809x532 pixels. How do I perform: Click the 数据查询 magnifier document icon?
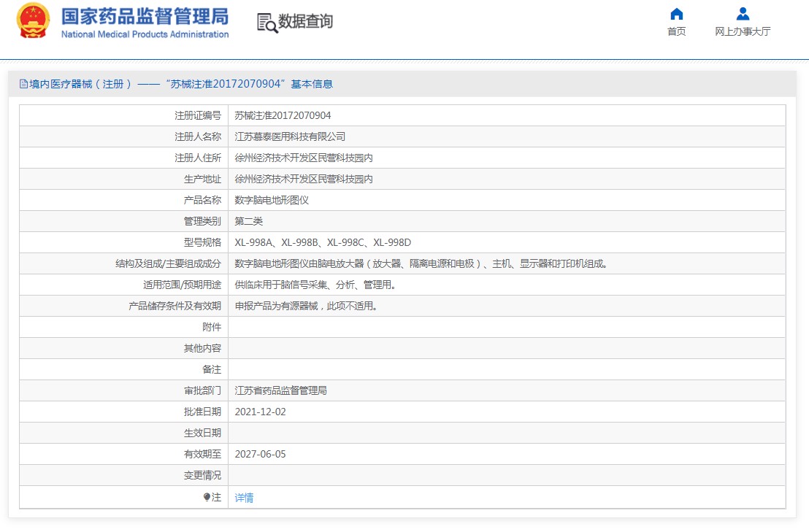[267, 23]
